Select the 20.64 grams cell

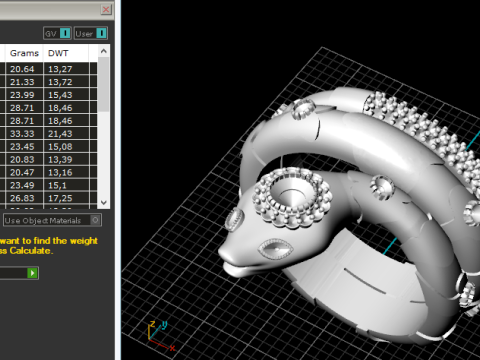[24, 69]
